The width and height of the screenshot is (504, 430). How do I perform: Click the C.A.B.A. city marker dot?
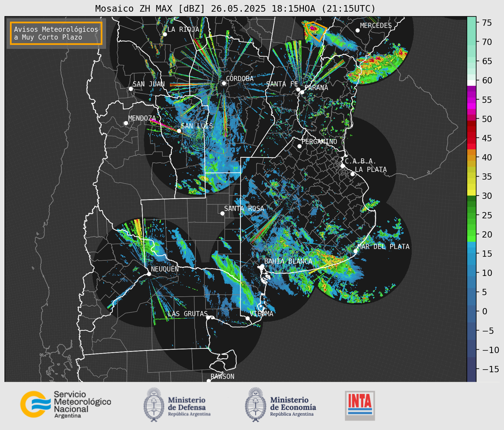[343, 166]
